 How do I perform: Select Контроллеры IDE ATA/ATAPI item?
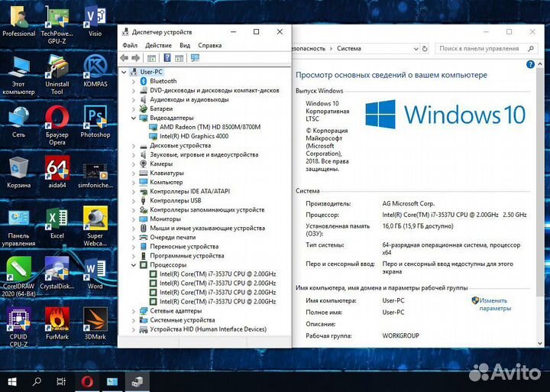189,191
